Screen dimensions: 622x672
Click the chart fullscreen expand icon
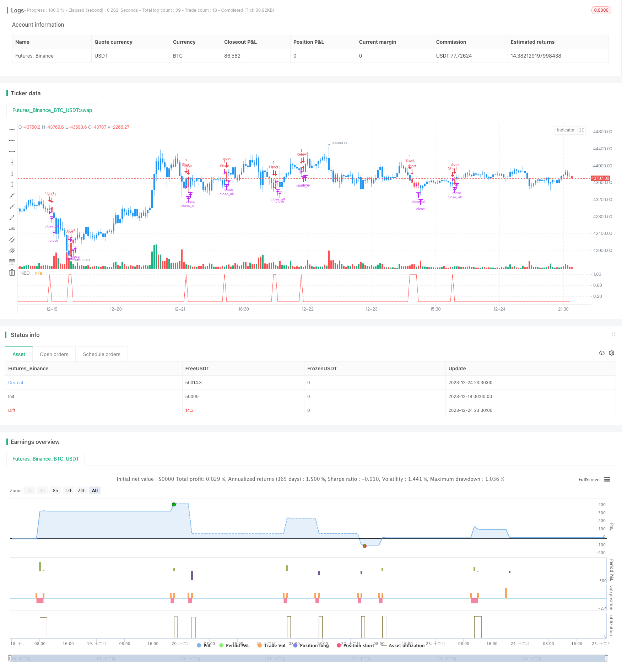[x=582, y=130]
